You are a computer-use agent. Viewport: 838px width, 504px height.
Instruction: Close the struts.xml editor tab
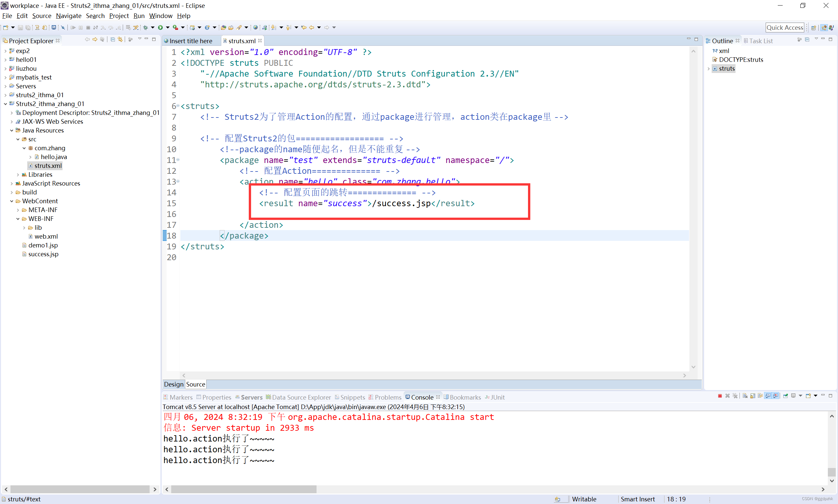pos(260,40)
